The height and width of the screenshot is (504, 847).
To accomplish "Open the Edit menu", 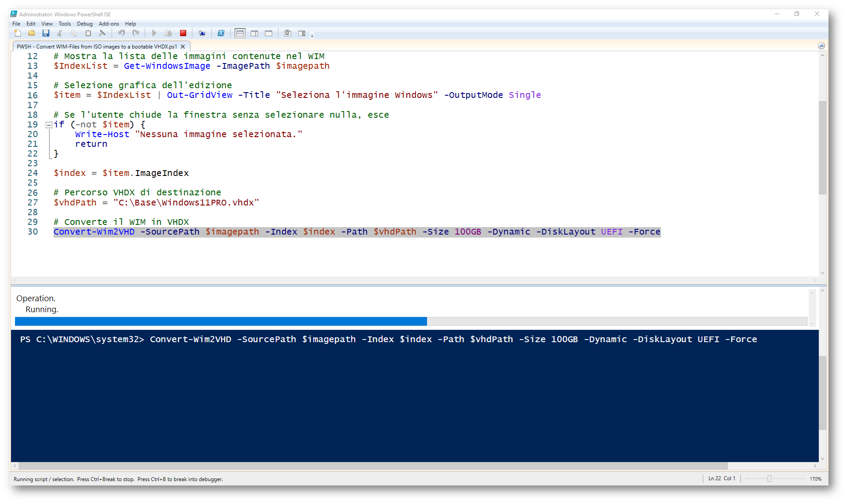I will coord(31,24).
